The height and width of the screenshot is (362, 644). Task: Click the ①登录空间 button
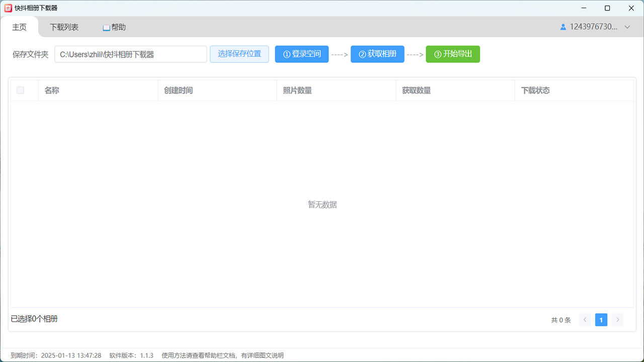(x=302, y=54)
